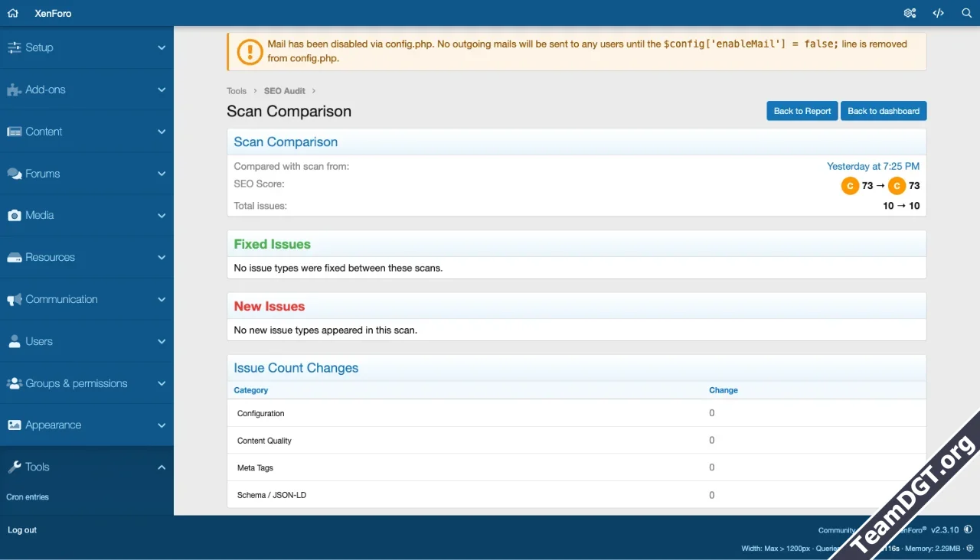Click the Tools wrench icon in sidebar
Screen dimensions: 980x560
pos(14,467)
